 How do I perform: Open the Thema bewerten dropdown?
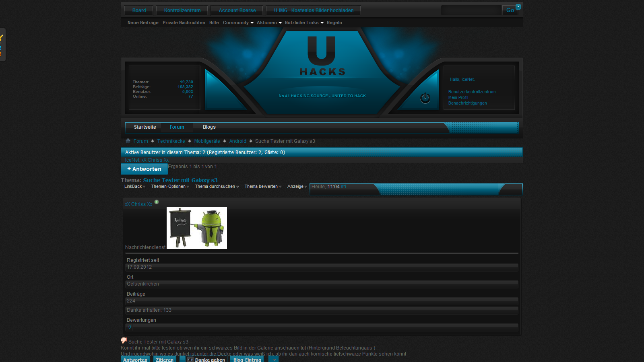coord(263,187)
